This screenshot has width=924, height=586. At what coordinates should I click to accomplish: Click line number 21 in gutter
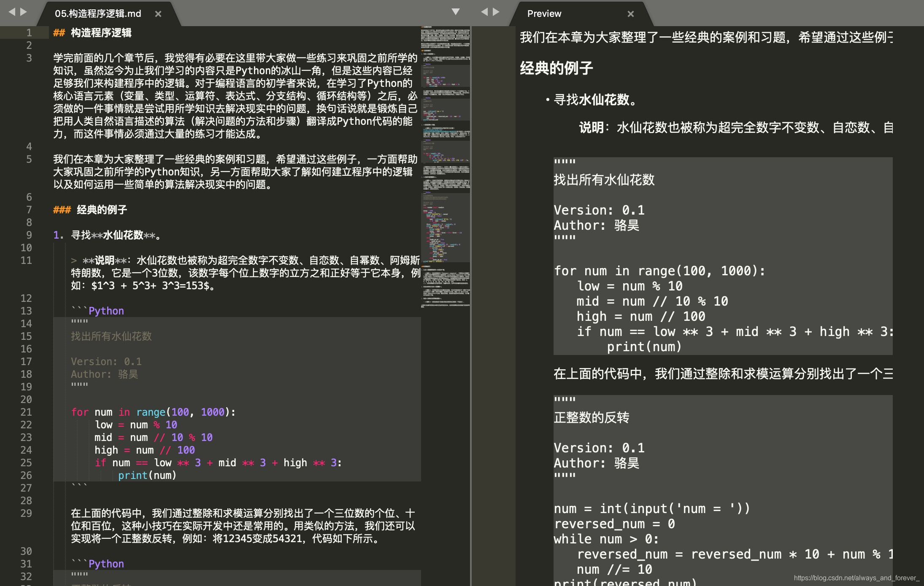coord(26,412)
